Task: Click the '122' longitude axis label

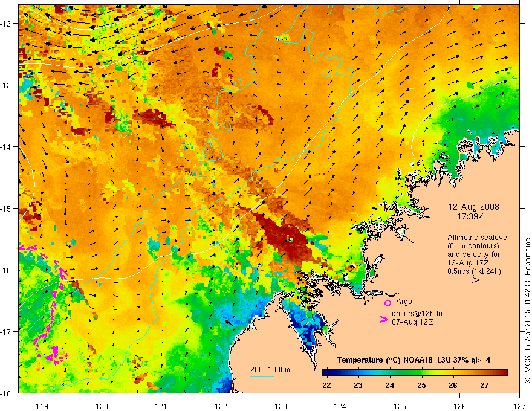Action: coord(221,406)
